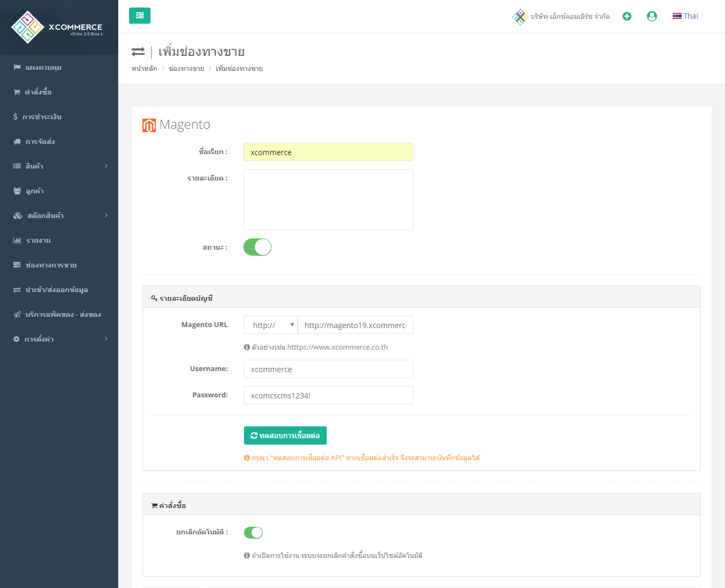725x588 pixels.
Task: Open the Thai language selector
Action: (685, 16)
